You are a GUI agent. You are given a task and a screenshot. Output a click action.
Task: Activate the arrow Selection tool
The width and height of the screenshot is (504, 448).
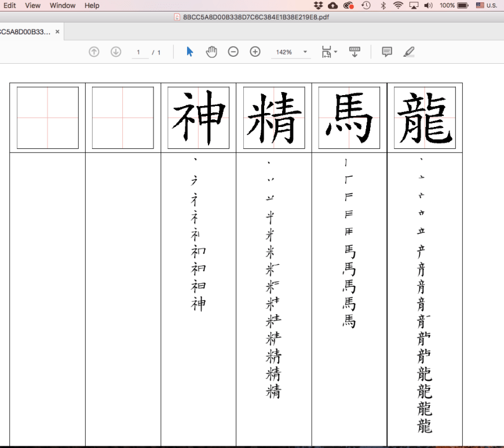[189, 52]
